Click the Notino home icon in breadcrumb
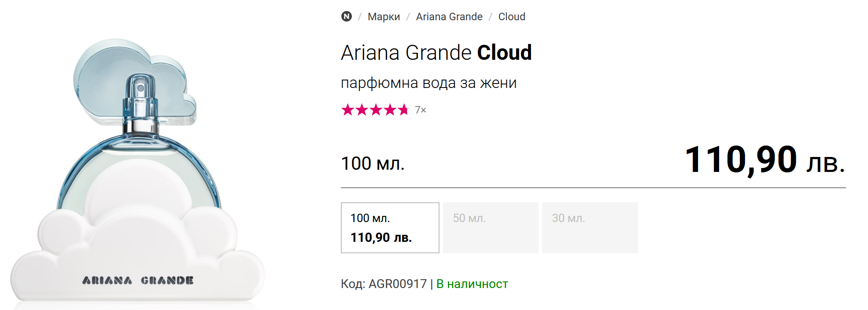Image resolution: width=868 pixels, height=310 pixels. [347, 17]
